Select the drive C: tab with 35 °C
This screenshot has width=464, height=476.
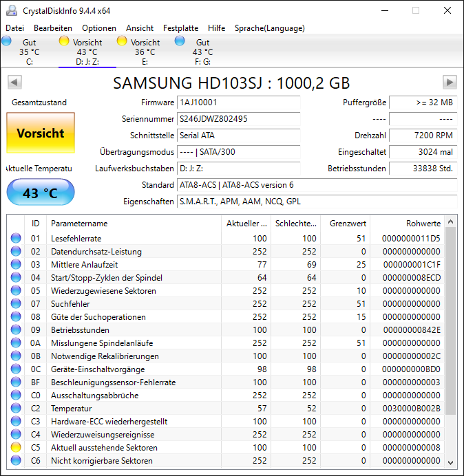29,52
